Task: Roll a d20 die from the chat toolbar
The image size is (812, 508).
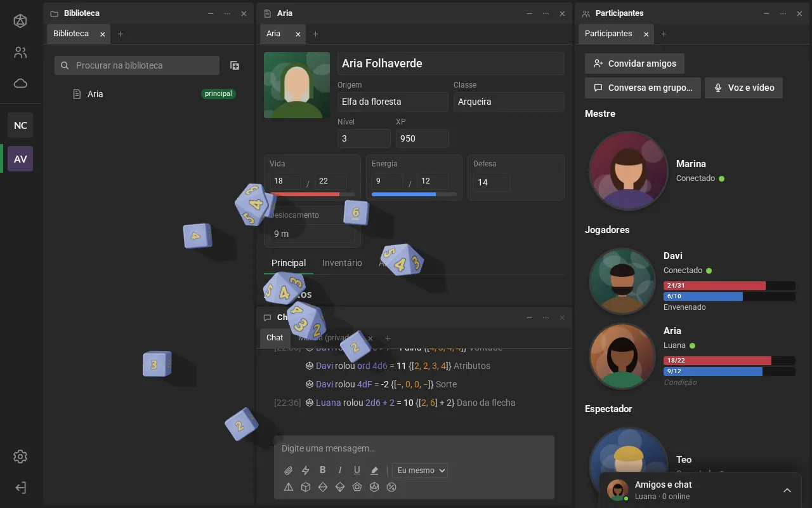Action: tap(374, 487)
